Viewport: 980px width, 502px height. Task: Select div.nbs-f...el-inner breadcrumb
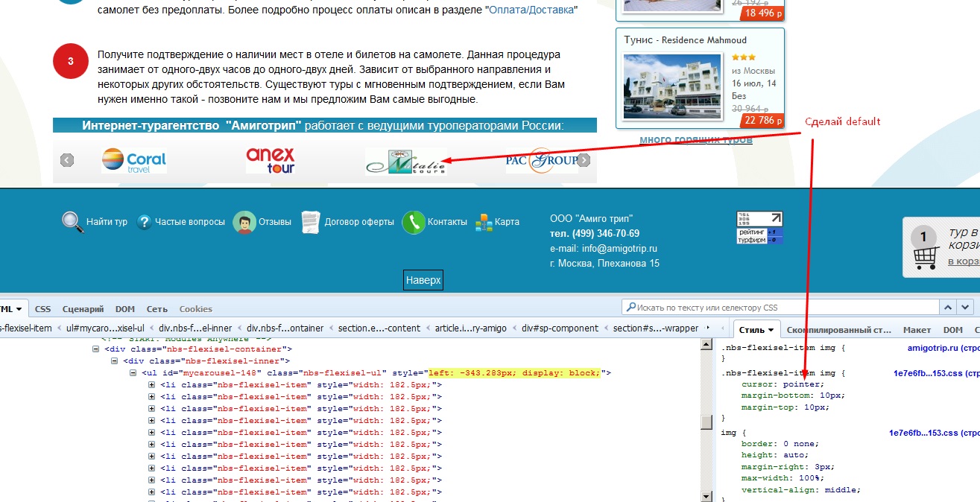click(x=195, y=328)
